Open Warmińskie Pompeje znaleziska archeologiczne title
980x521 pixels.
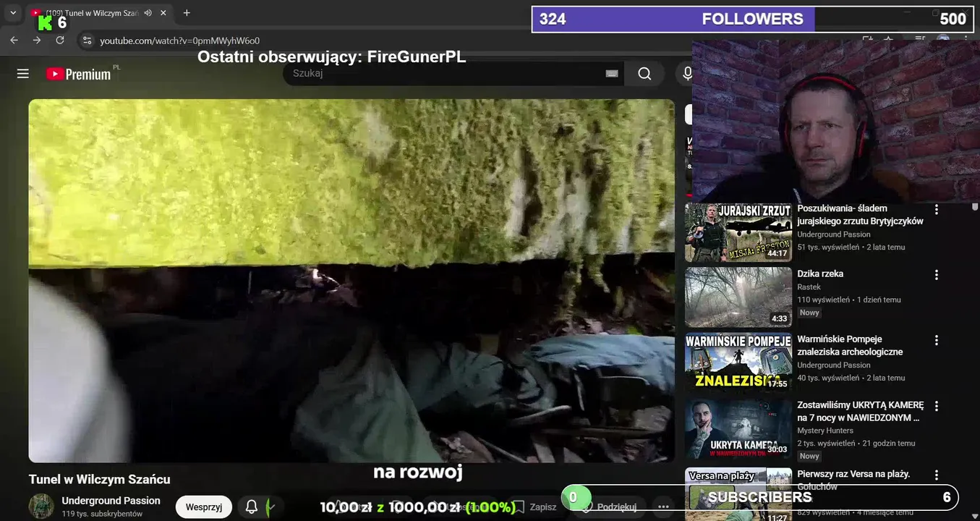(x=850, y=345)
